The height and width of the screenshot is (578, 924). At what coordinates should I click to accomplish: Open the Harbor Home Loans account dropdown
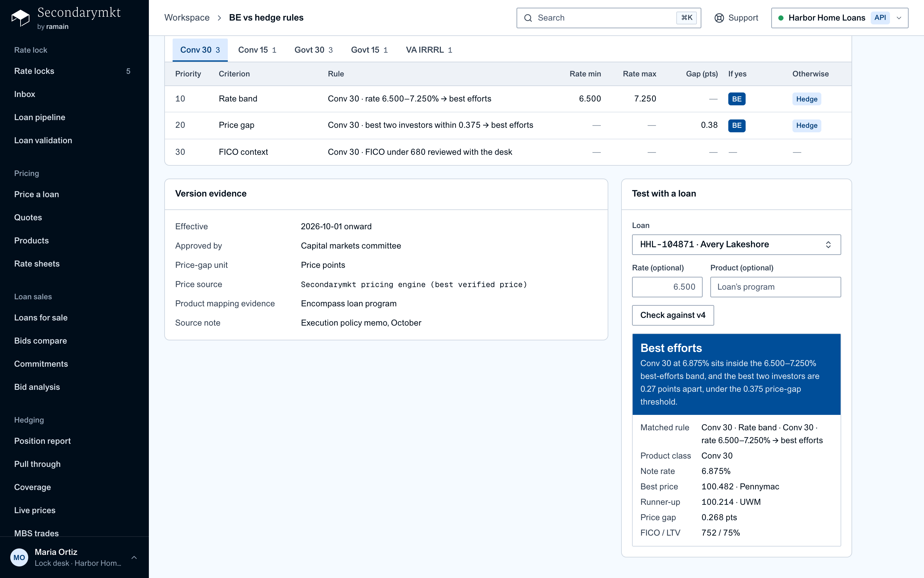840,18
